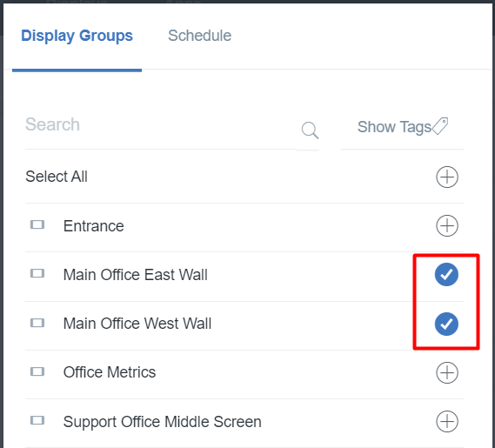Click display icon next to Entrance
The height and width of the screenshot is (448, 495).
tap(37, 224)
